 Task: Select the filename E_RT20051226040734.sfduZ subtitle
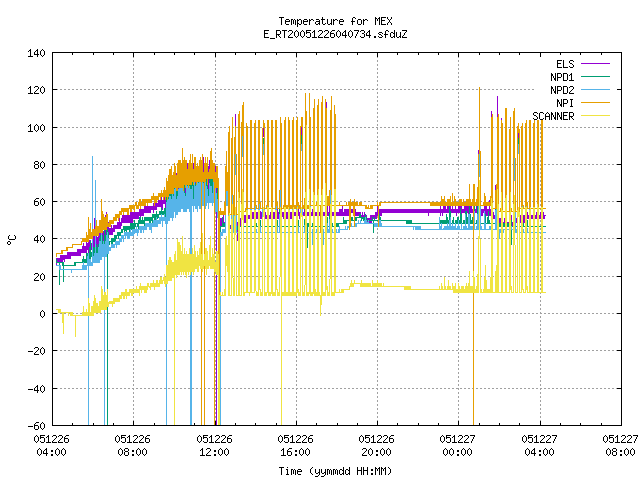click(335, 34)
